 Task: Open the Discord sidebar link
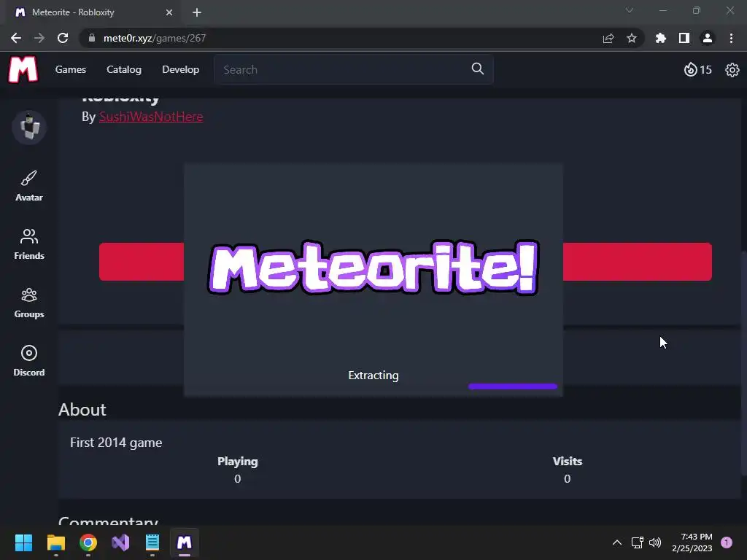29,361
